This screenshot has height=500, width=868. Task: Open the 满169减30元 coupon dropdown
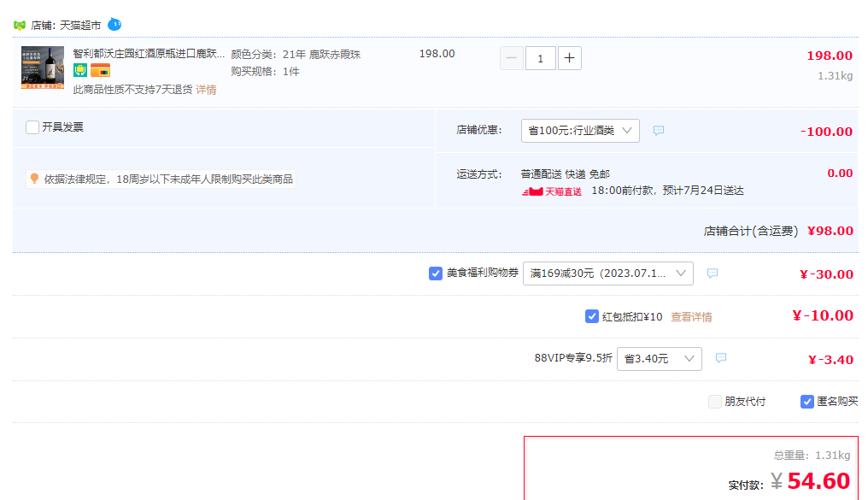pos(607,274)
